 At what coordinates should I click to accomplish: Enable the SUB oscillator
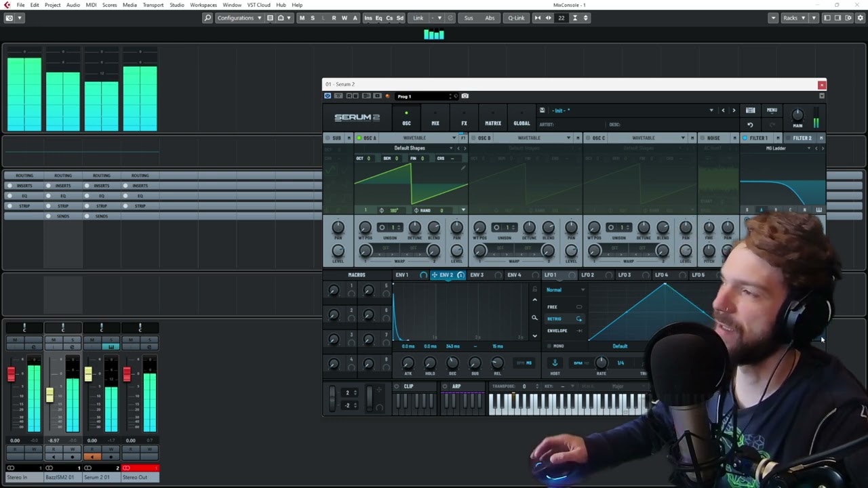(x=327, y=138)
